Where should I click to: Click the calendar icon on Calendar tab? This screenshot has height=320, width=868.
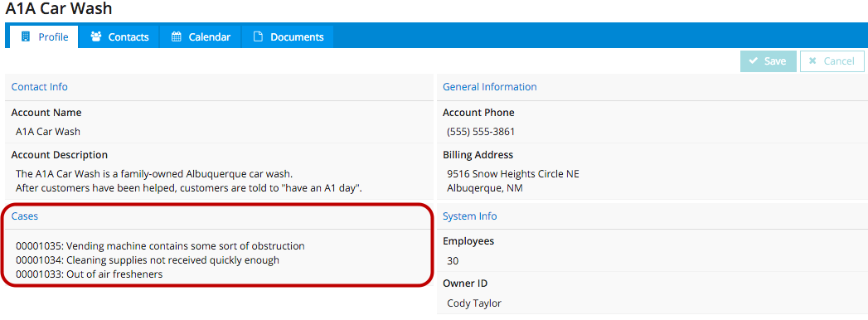[177, 37]
